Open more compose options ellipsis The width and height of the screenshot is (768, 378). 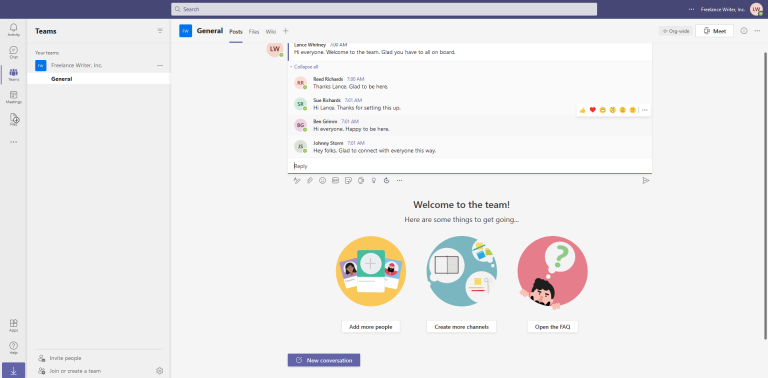tap(400, 180)
